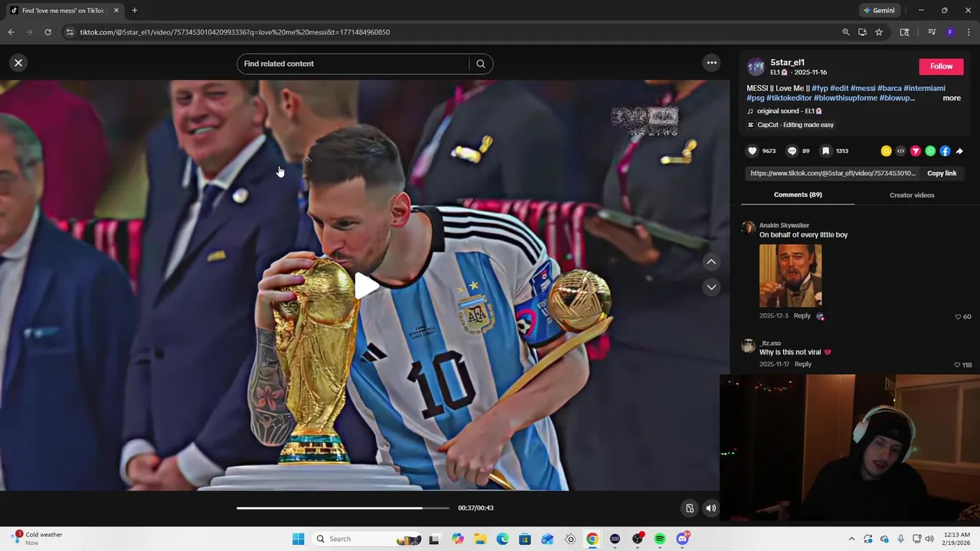Open Anakin Skywalker's profile name

[784, 226]
